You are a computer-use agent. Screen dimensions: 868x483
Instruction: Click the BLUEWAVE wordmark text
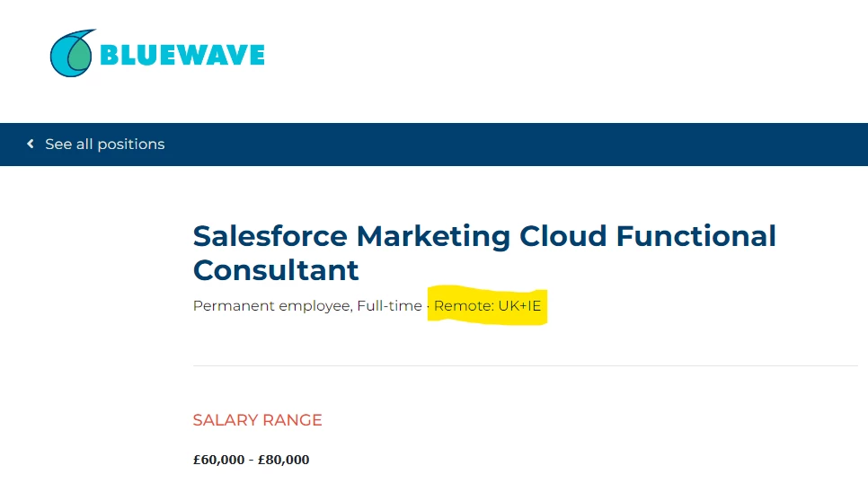(x=182, y=55)
